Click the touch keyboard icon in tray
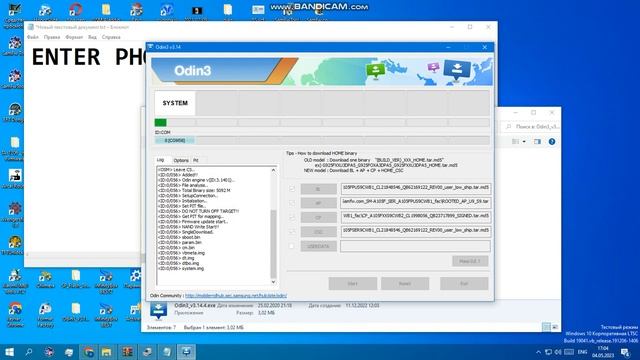The width and height of the screenshot is (640, 360). pyautogui.click(x=569, y=352)
